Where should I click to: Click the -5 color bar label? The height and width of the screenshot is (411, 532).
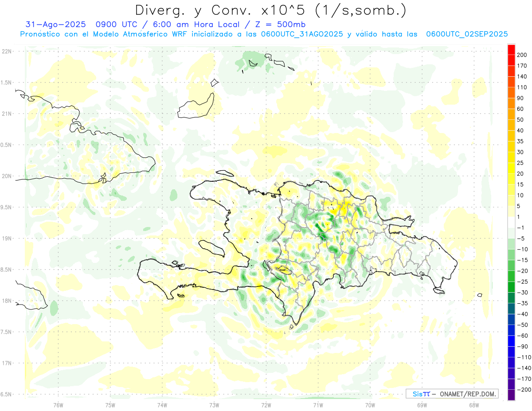click(520, 239)
